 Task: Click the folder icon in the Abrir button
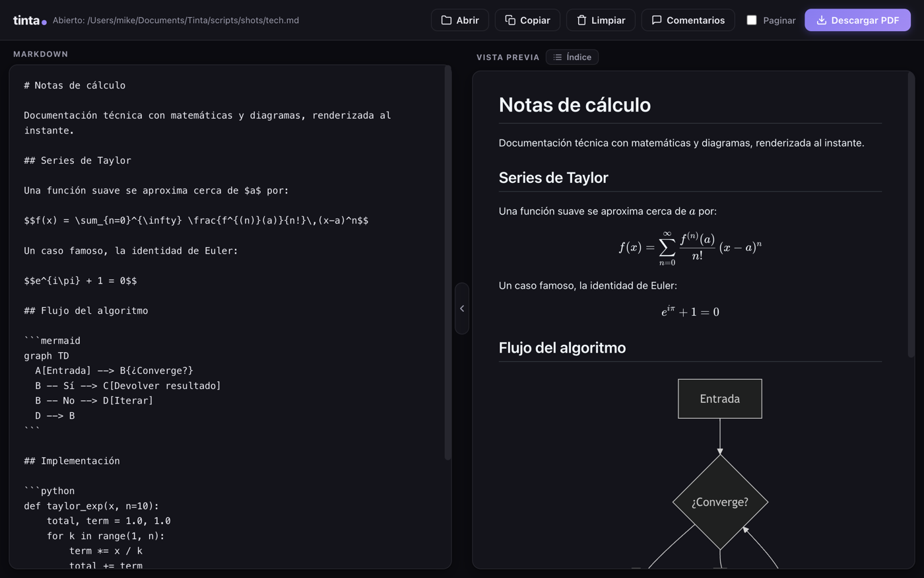click(446, 20)
